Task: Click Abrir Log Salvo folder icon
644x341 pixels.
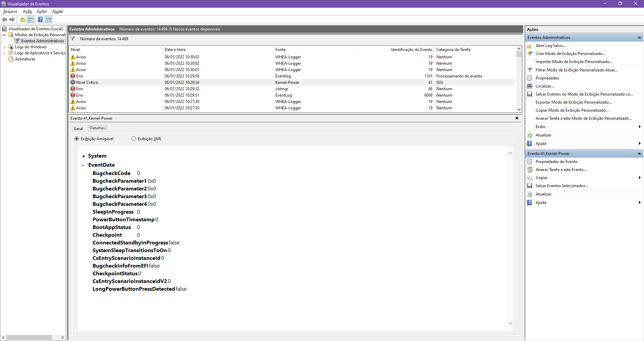Action: pos(530,46)
